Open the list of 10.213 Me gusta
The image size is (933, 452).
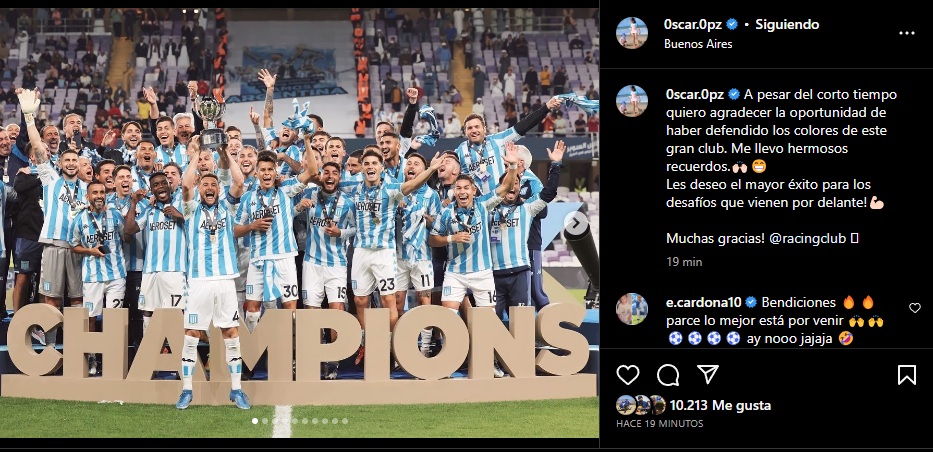(x=720, y=406)
